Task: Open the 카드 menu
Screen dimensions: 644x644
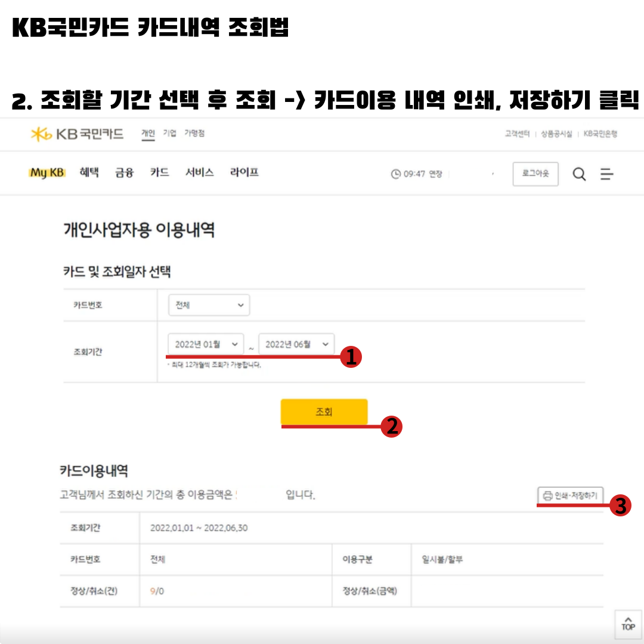Action: pos(159,172)
